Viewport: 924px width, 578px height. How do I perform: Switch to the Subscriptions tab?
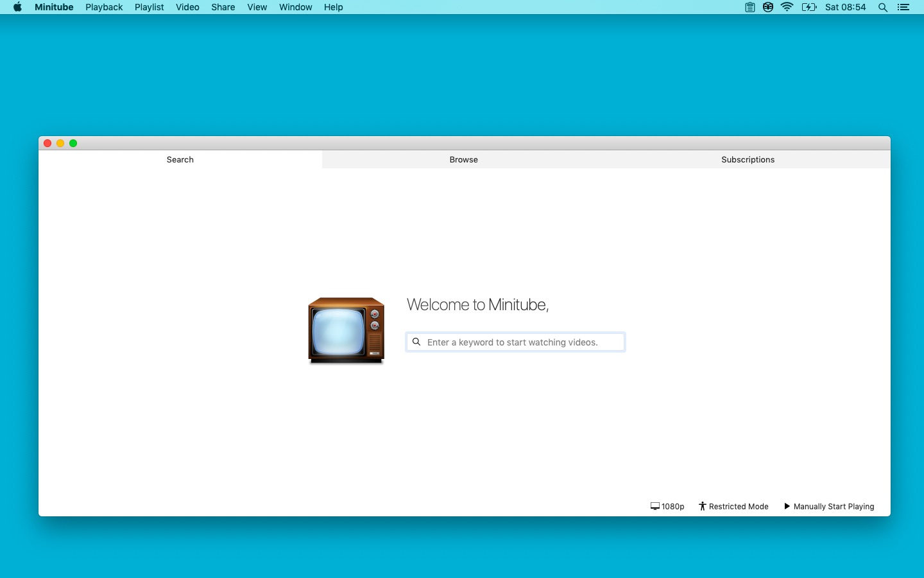[748, 159]
